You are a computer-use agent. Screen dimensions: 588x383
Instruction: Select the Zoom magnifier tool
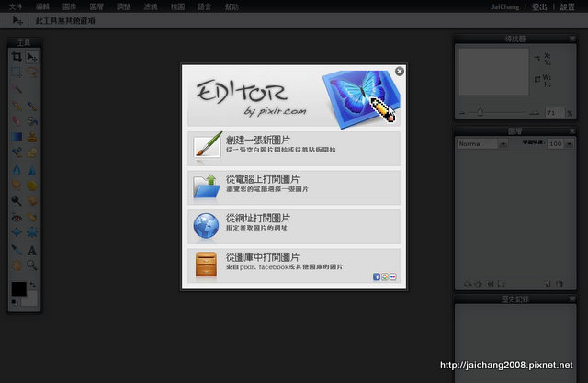click(32, 265)
